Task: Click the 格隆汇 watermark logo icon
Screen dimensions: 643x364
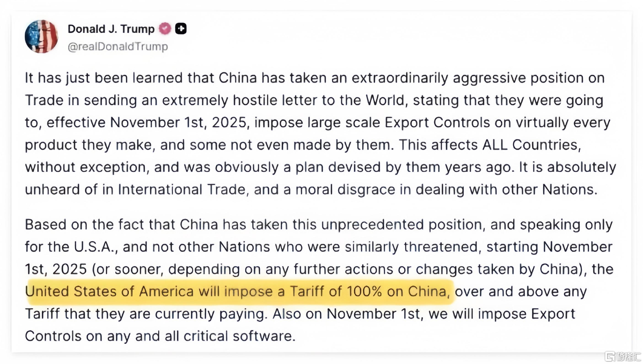Action: click(x=610, y=356)
